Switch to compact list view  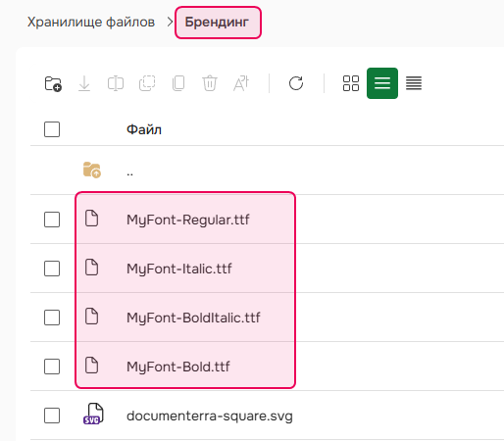tap(414, 83)
